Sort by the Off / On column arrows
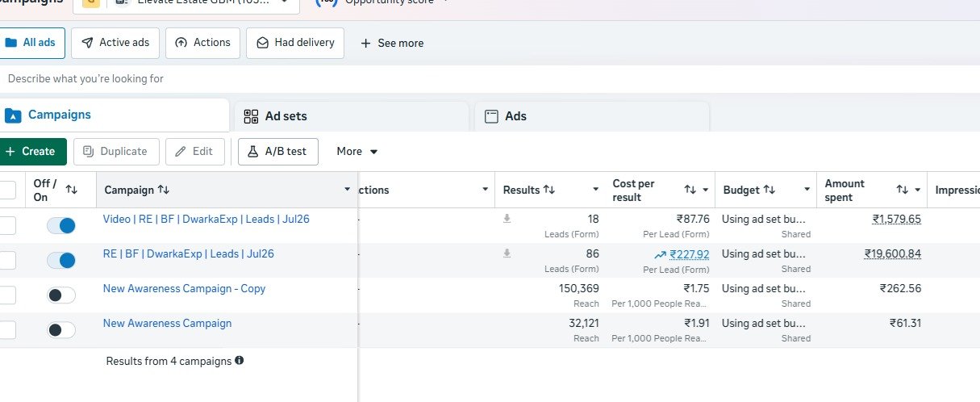 (x=72, y=190)
